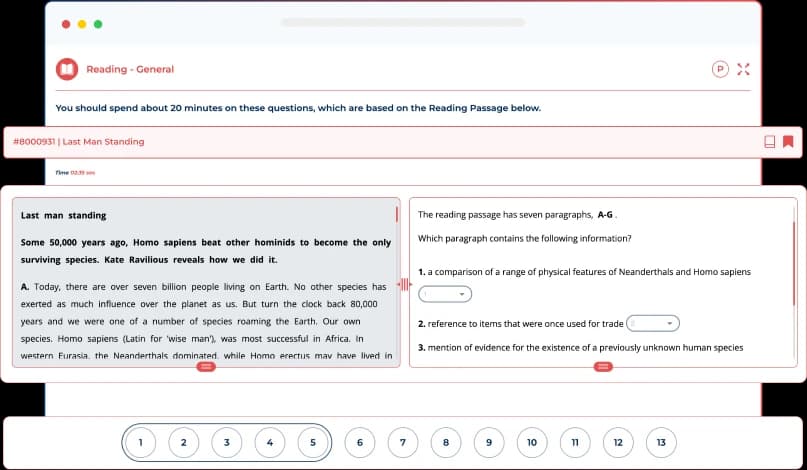Click the questions panel bottom resize handle
The image size is (807, 470).
(x=603, y=367)
